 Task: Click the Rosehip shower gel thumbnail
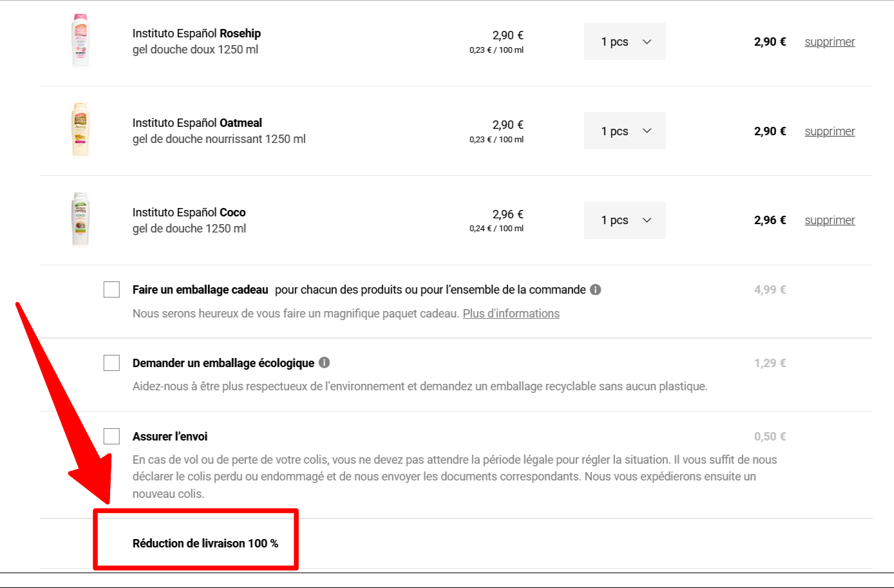click(x=81, y=41)
